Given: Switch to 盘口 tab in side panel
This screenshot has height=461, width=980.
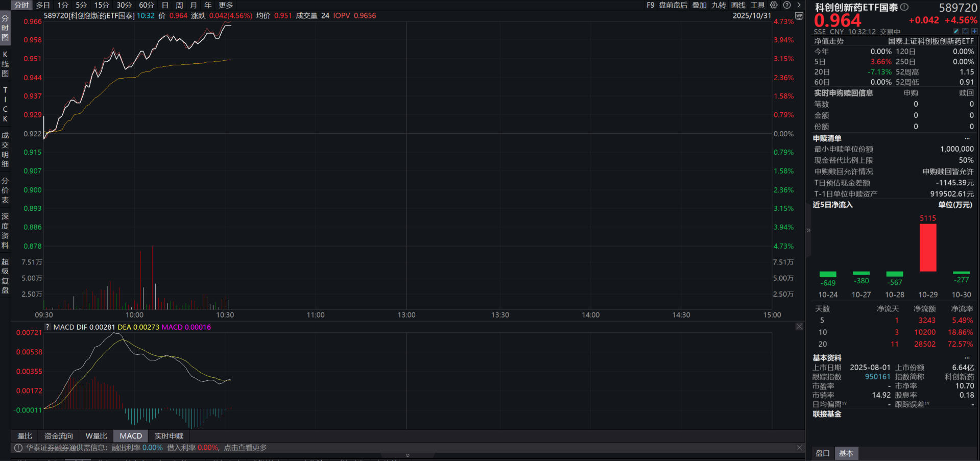Looking at the screenshot, I should tap(822, 453).
